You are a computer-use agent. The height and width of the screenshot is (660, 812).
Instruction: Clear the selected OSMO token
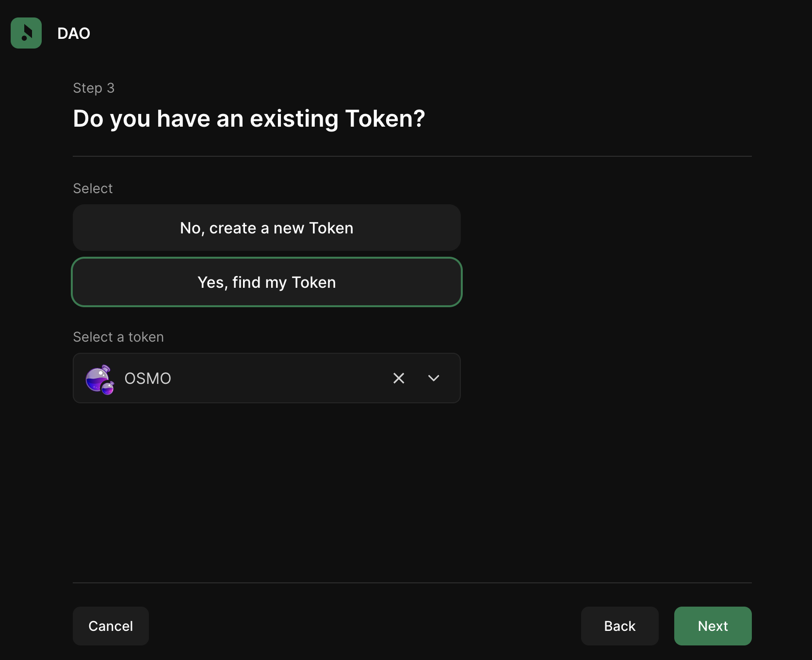tap(399, 378)
